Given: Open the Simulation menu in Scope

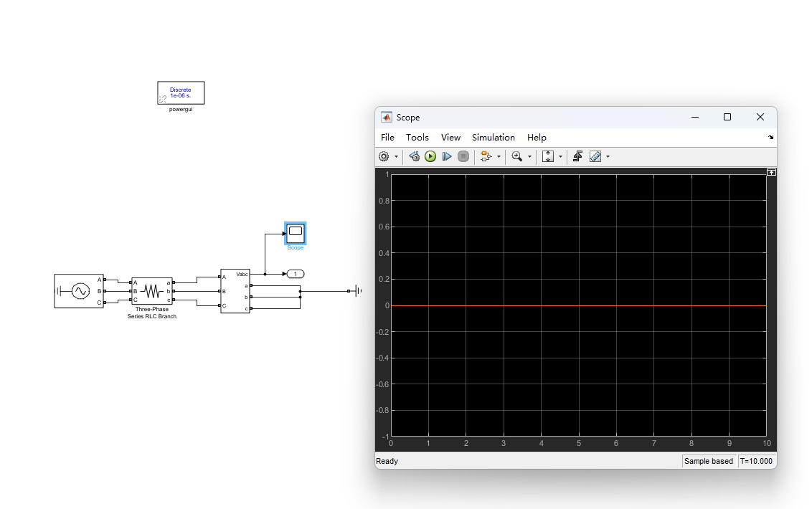Looking at the screenshot, I should coord(493,137).
